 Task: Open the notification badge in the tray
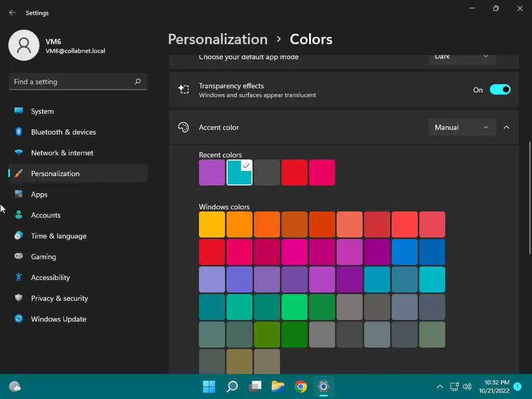click(x=517, y=387)
